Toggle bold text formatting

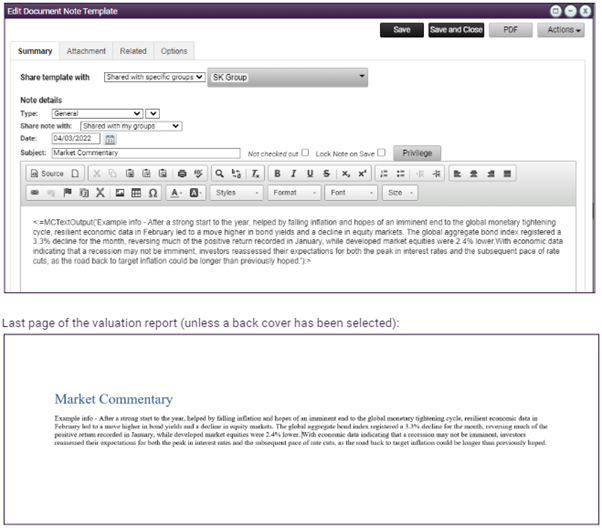278,173
